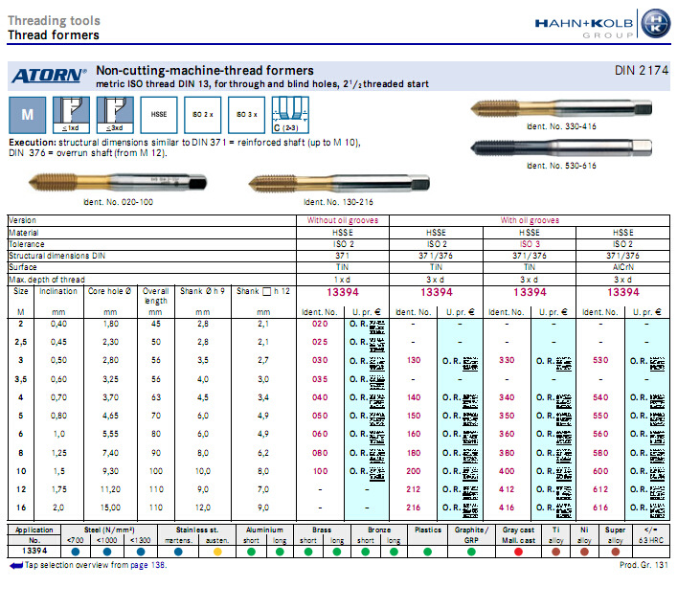Image resolution: width=700 pixels, height=609 pixels.
Task: Click 'Prod. Gr. 131' text
Action: [644, 565]
